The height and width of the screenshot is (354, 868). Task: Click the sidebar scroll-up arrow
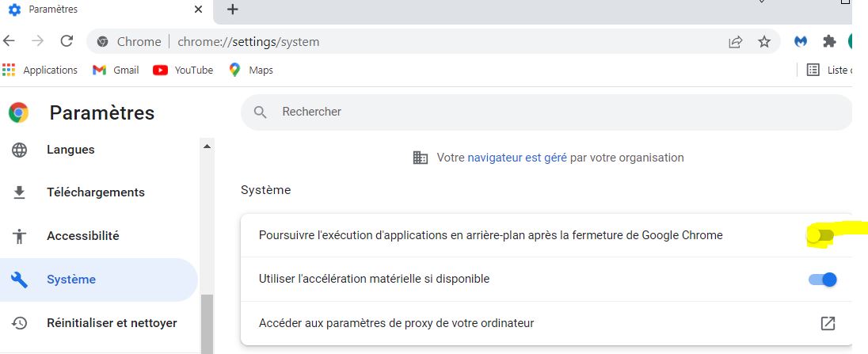pyautogui.click(x=207, y=147)
